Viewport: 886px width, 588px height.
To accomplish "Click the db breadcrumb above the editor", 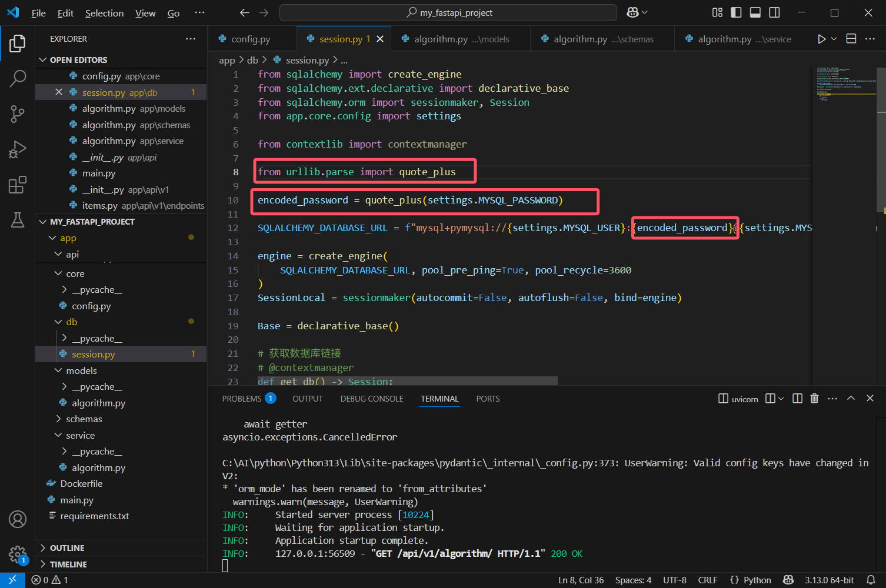I will point(252,59).
